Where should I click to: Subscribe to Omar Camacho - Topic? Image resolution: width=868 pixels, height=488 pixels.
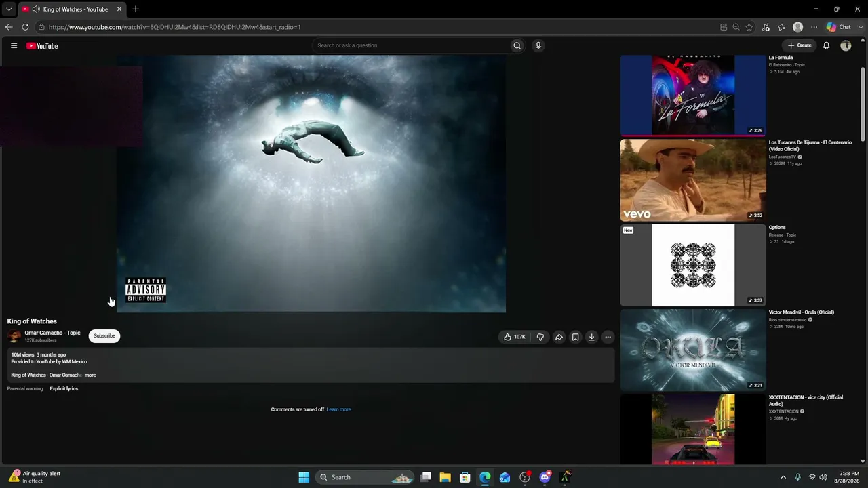104,336
